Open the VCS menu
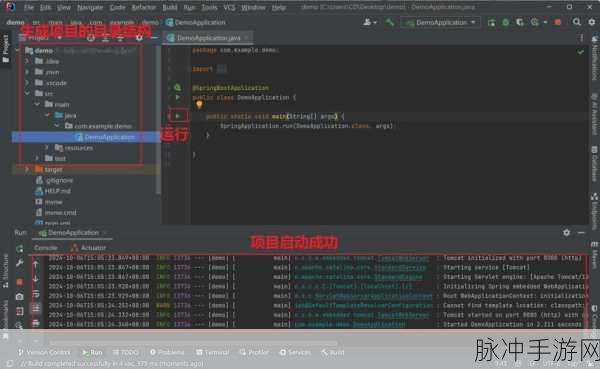The width and height of the screenshot is (600, 369). coord(229,7)
